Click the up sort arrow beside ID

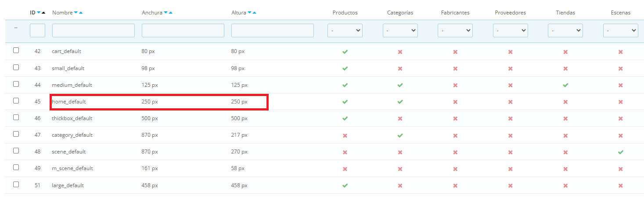(x=43, y=13)
